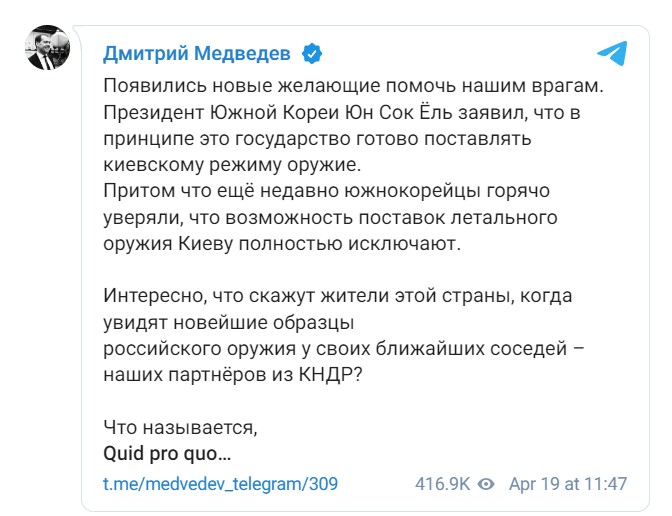Open the Дмитрий Медведев channel name link
Viewport: 672px width, 516px height.
point(197,53)
